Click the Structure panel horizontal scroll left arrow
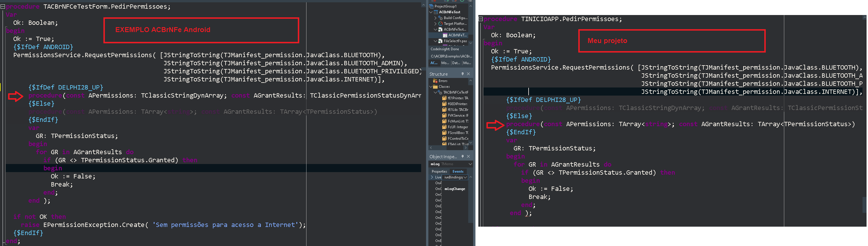868x246 pixels. [431, 148]
